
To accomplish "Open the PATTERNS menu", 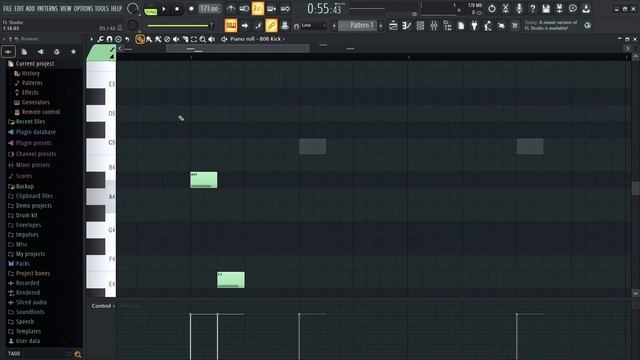I will coord(48,8).
